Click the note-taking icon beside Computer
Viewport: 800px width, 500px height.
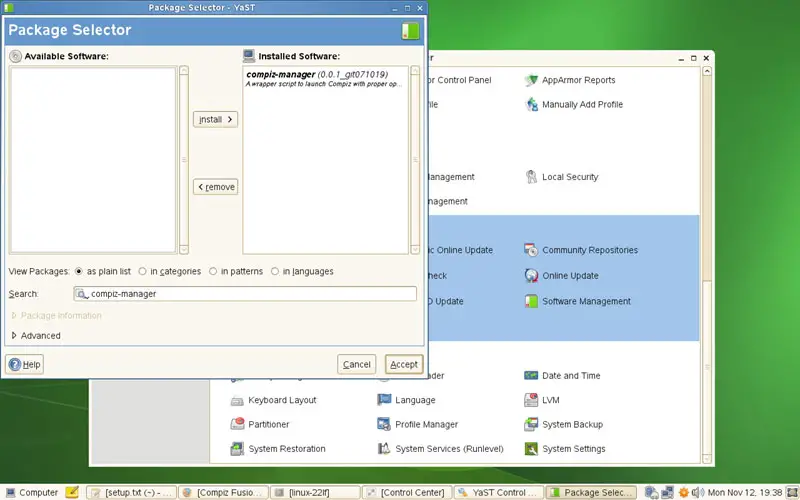point(72,492)
